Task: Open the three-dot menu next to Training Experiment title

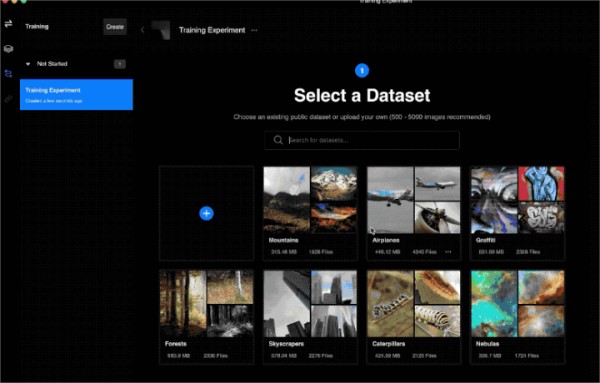Action: click(x=254, y=30)
